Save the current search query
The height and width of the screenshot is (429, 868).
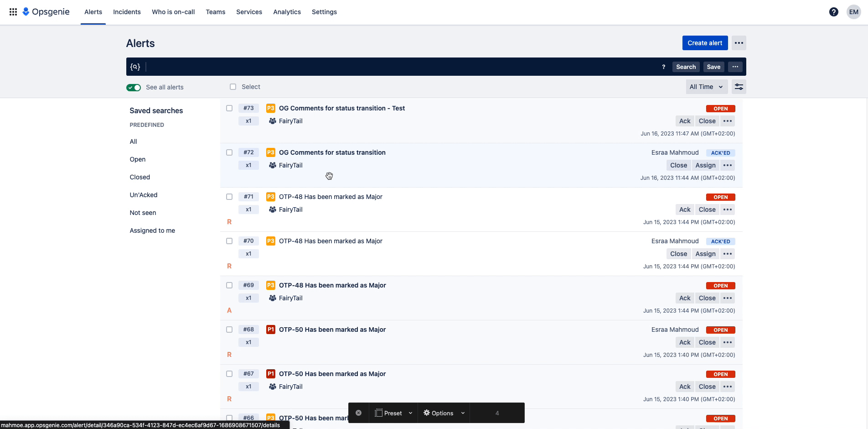713,67
